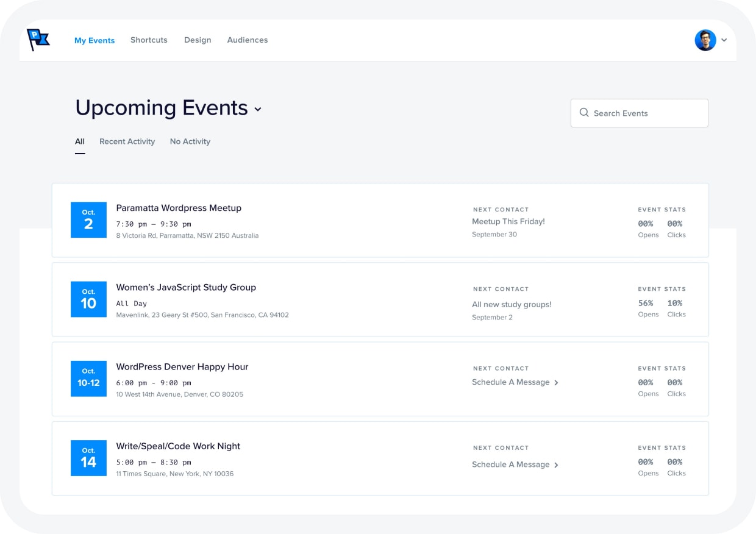Focus the Search Events field

click(x=639, y=113)
